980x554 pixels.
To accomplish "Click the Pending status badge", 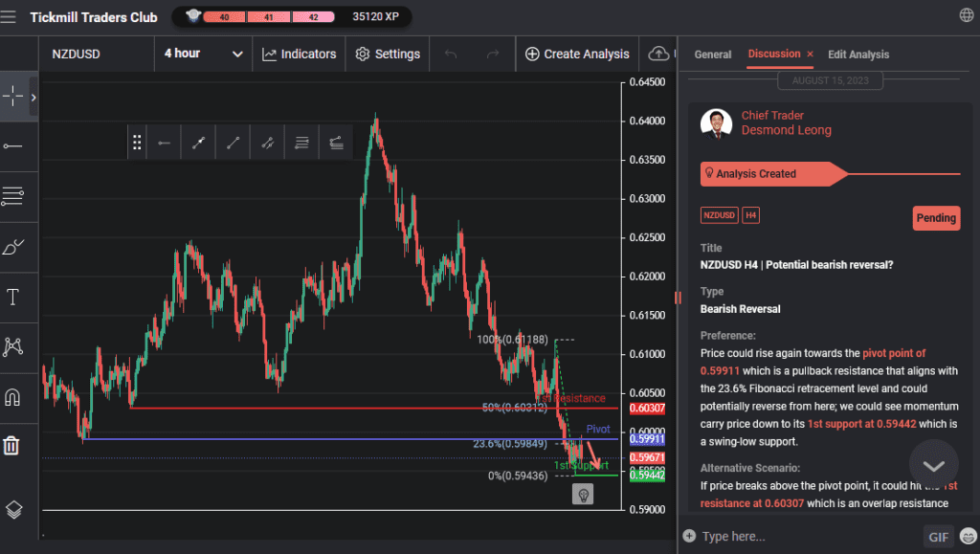I will pyautogui.click(x=936, y=218).
